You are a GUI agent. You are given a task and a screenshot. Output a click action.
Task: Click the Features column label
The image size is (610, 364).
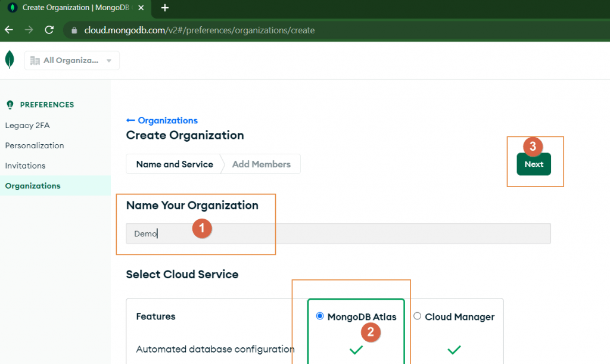(x=155, y=316)
